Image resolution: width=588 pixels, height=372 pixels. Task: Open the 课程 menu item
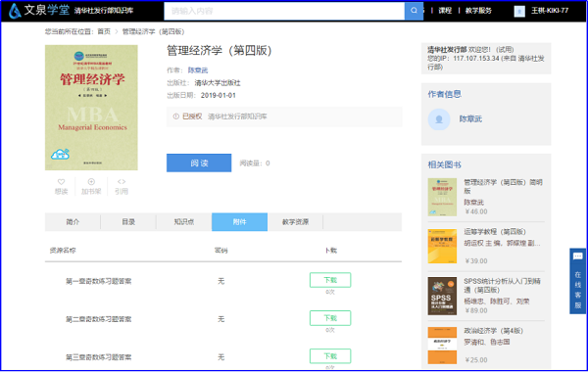pyautogui.click(x=445, y=11)
